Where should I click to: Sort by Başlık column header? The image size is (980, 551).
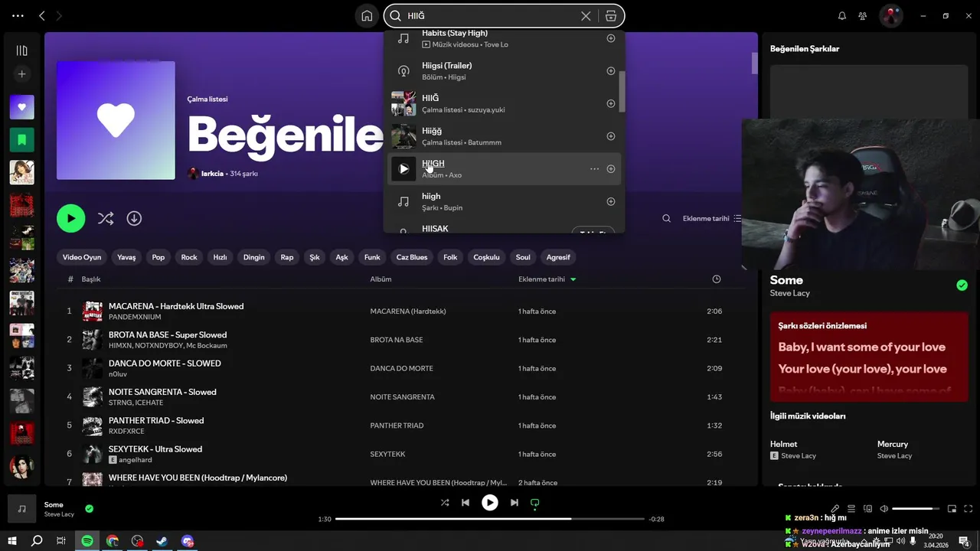coord(91,279)
